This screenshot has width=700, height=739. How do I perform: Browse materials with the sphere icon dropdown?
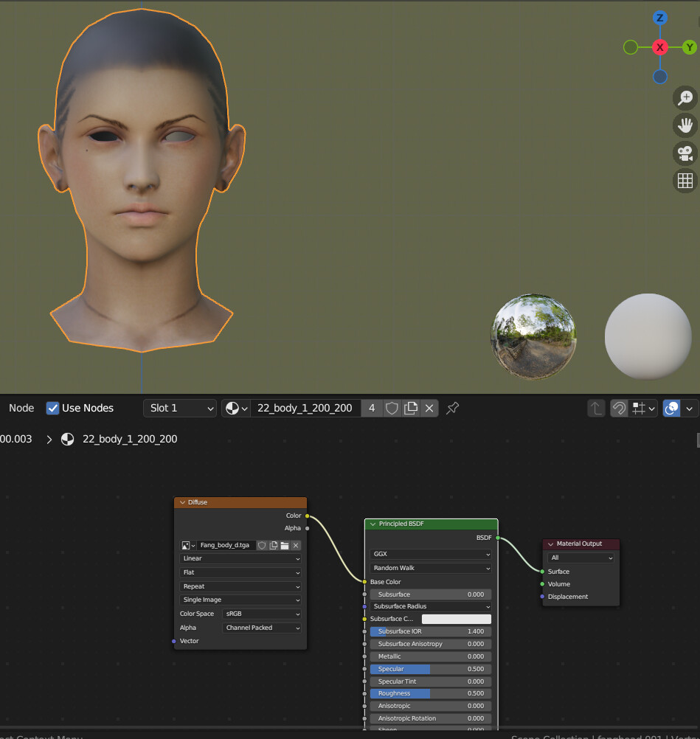click(x=236, y=408)
